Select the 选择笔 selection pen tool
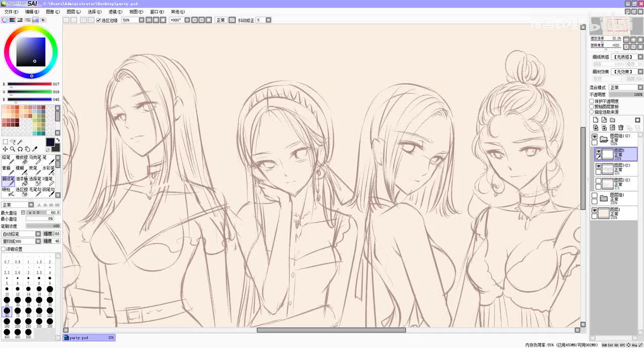This screenshot has height=348, width=644. (x=35, y=182)
